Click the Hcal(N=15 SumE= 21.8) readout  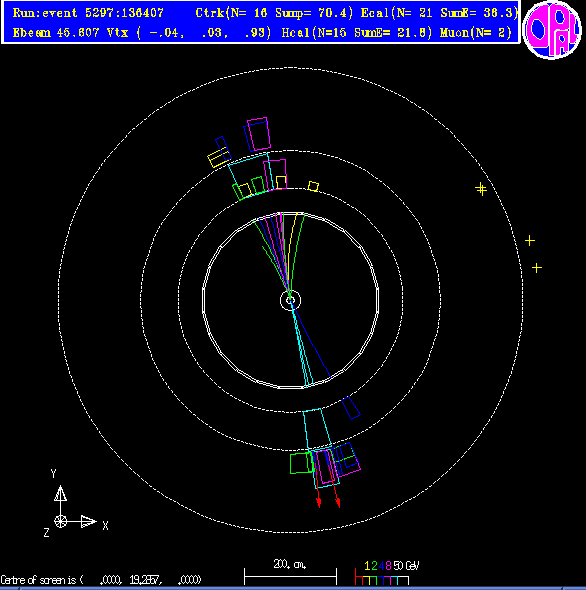pyautogui.click(x=357, y=33)
